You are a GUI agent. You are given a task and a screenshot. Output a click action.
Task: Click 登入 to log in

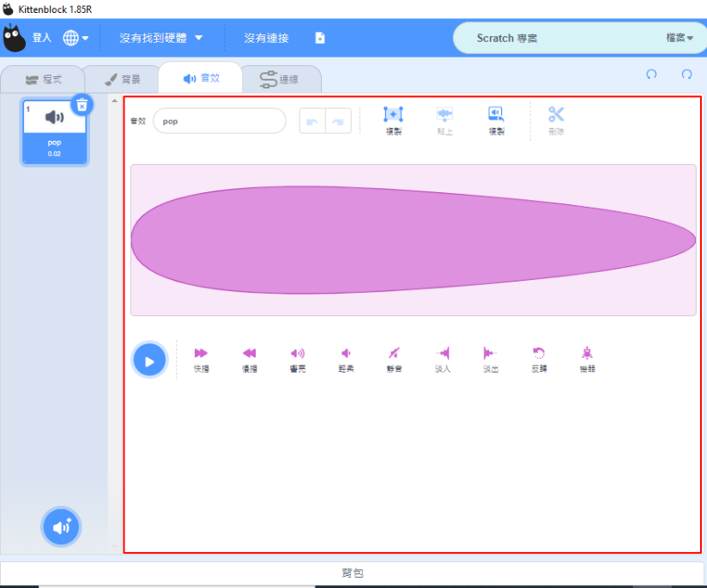[x=41, y=38]
